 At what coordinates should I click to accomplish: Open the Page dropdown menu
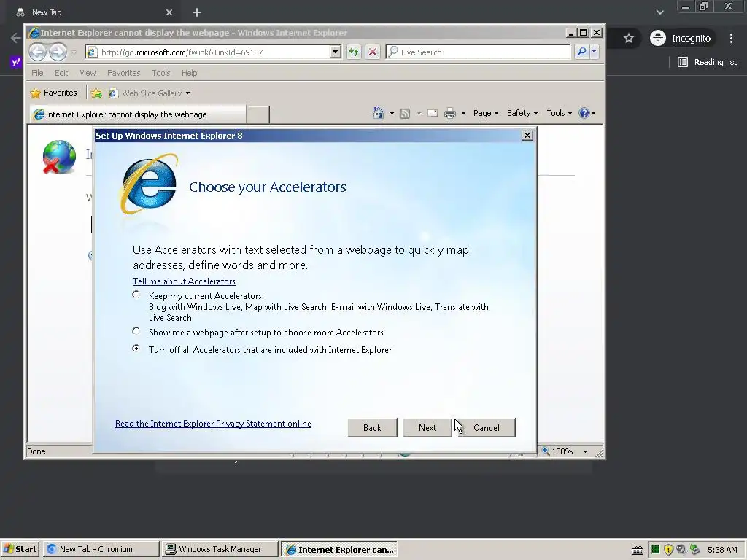click(485, 113)
